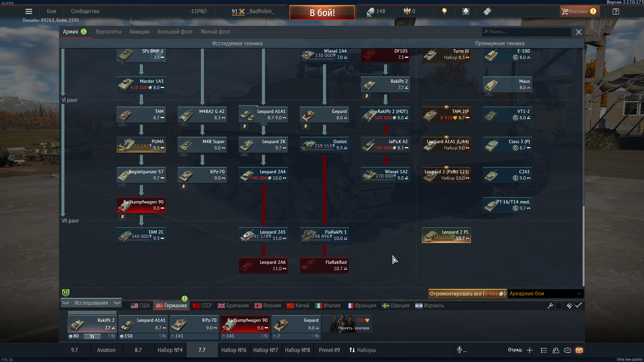644x362 pixels.
Task: Toggle the auto-refill ammunition checkbox
Action: [578, 306]
